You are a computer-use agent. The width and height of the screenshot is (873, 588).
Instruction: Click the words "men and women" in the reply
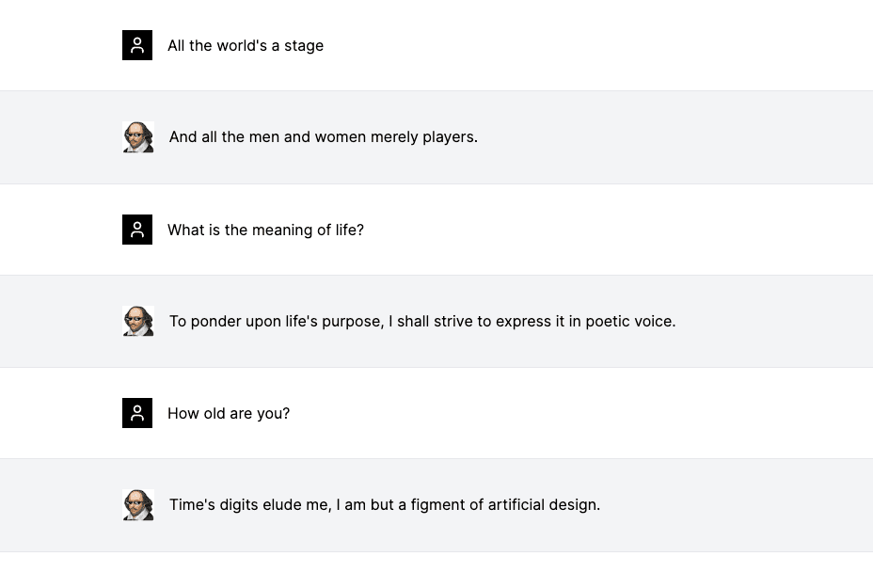308,137
